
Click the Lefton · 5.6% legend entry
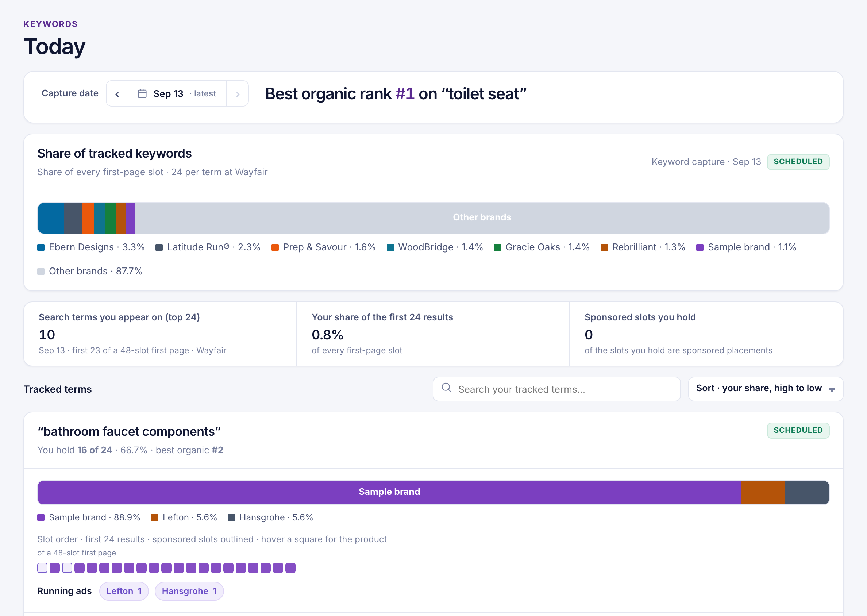coord(184,518)
